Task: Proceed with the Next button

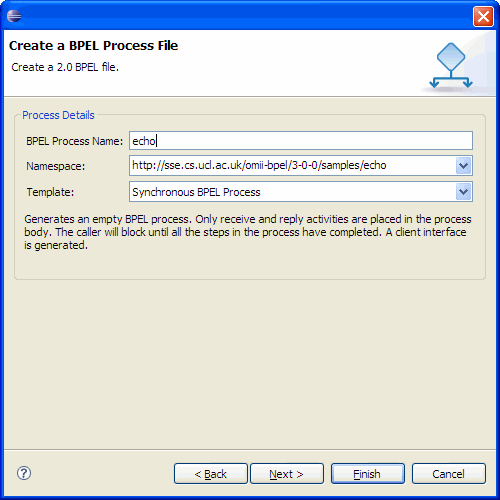Action: (x=287, y=473)
